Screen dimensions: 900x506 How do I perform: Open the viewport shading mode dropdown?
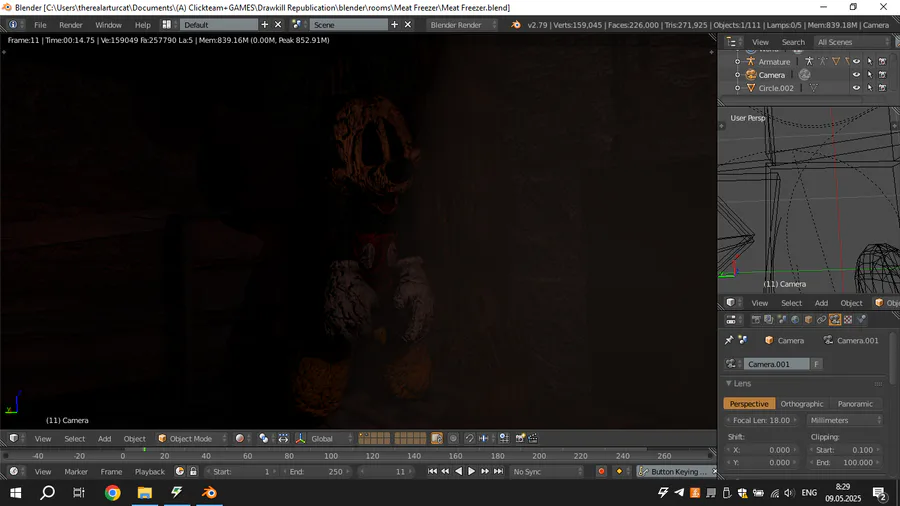(242, 438)
